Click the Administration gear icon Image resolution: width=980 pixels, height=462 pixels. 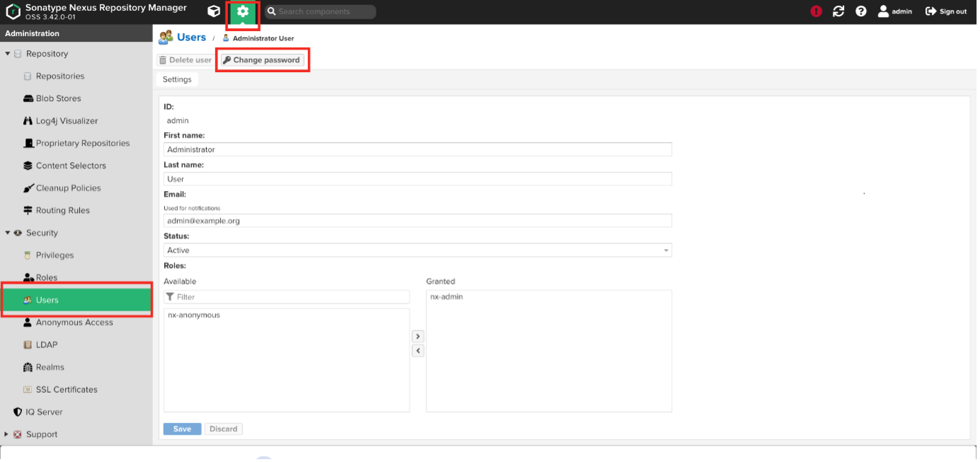coord(243,11)
